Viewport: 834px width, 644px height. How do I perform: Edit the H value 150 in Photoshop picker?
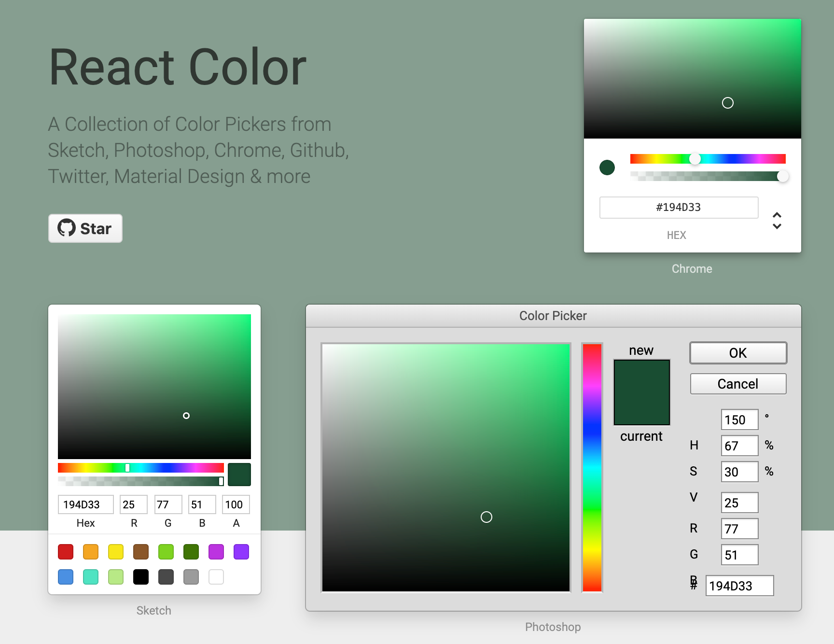point(739,419)
